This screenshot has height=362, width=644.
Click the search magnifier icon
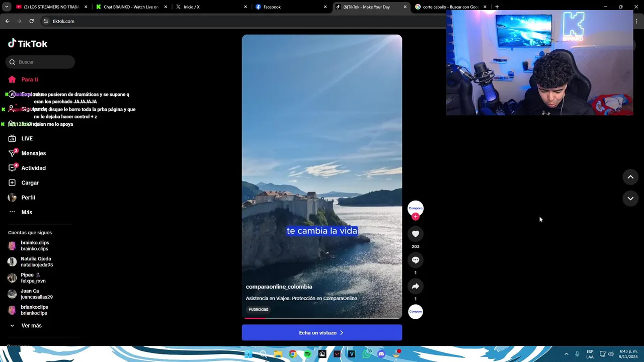12,62
